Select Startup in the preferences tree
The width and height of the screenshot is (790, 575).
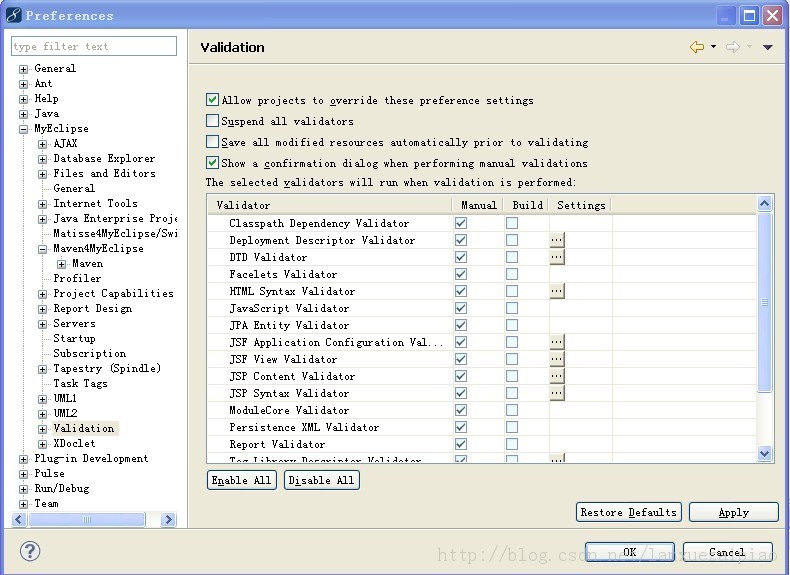click(x=74, y=338)
